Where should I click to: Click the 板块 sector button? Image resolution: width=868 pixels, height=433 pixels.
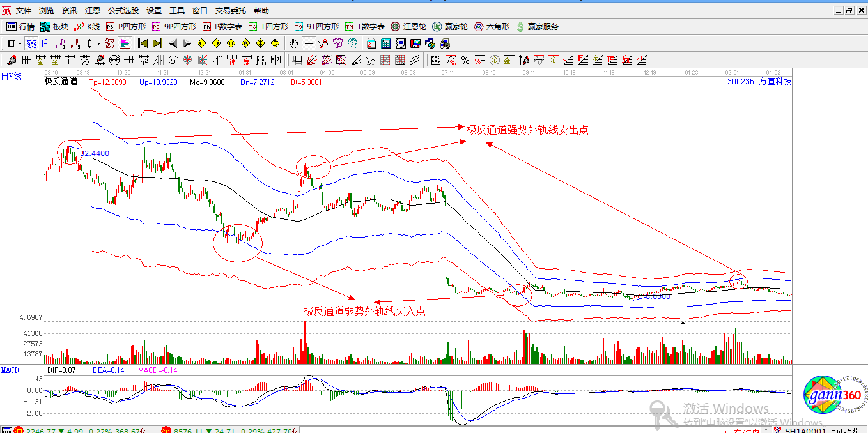tap(54, 27)
